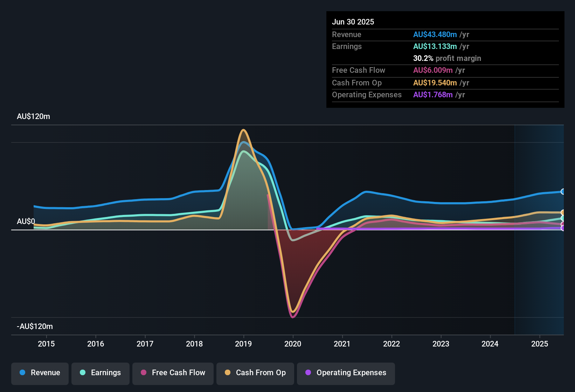
Task: Toggle the Operating Expenses series visibility
Action: pos(346,373)
